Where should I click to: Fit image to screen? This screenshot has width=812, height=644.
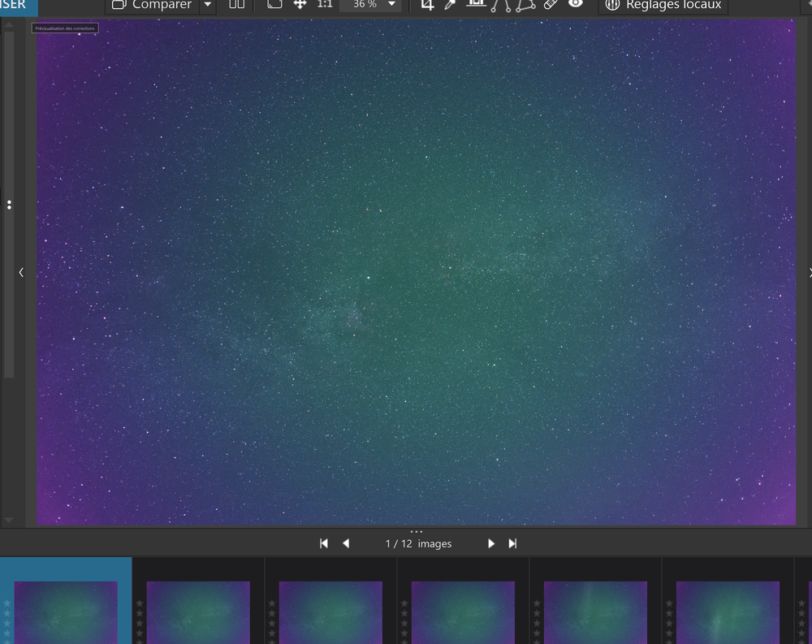point(274,4)
